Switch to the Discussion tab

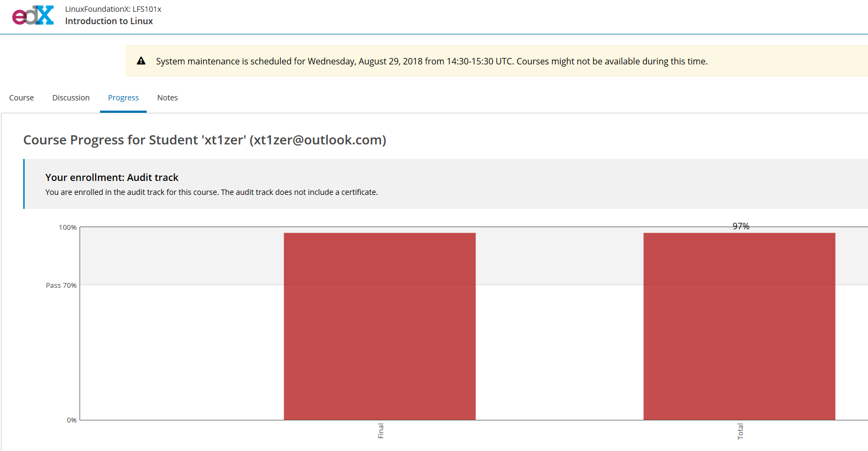[x=71, y=98]
